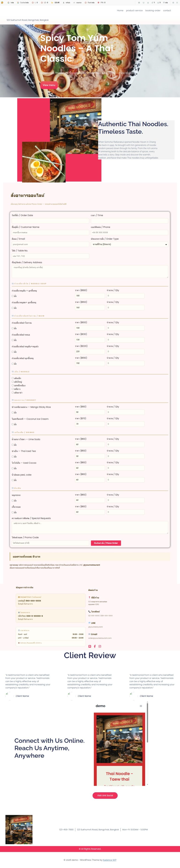Screen dimensions: 180x868
Task: Enable the Coconut Ice Cream order checkbox
Action: coord(13,424)
